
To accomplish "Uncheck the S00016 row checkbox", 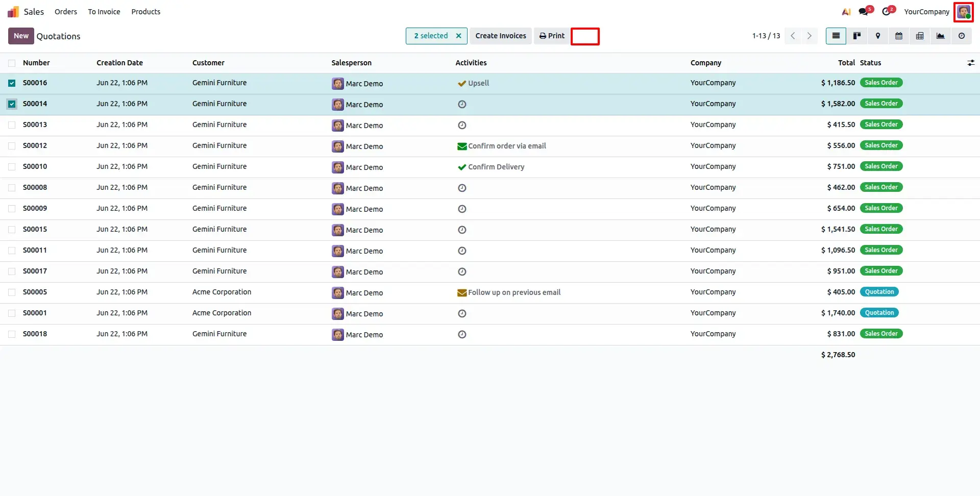I will tap(12, 83).
